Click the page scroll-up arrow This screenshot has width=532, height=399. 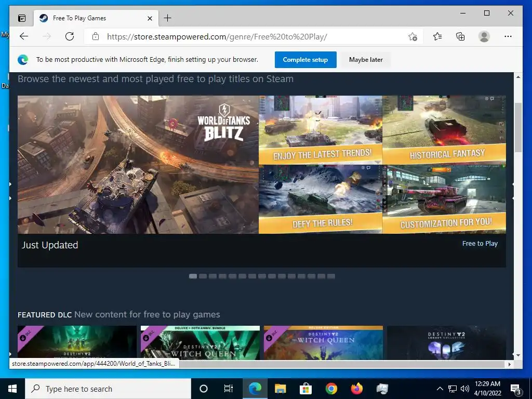(518, 77)
